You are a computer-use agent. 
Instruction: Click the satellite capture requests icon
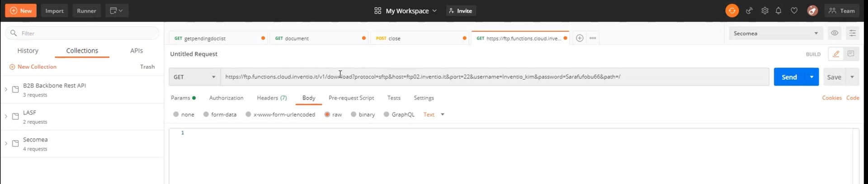(749, 10)
